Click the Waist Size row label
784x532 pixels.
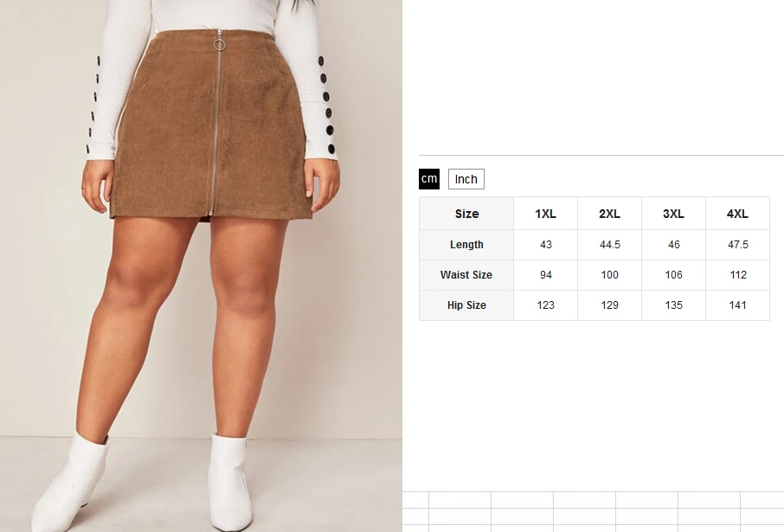click(x=466, y=275)
